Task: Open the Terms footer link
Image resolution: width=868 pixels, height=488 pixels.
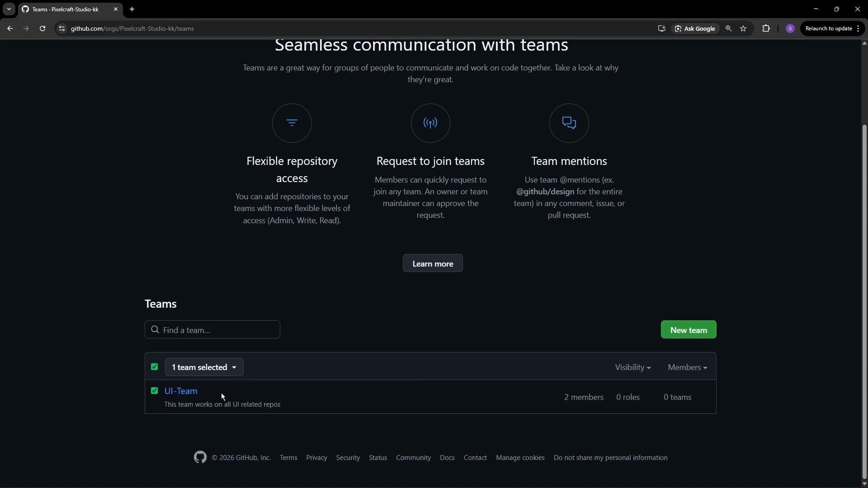Action: pyautogui.click(x=288, y=458)
